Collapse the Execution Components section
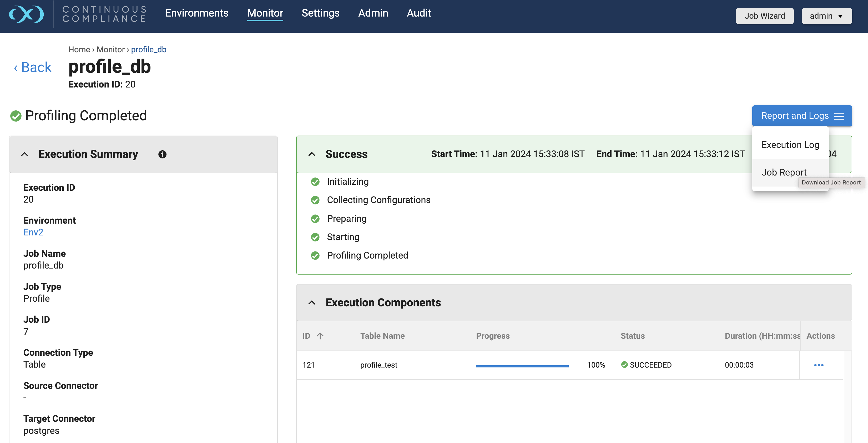The width and height of the screenshot is (868, 443). pyautogui.click(x=312, y=303)
